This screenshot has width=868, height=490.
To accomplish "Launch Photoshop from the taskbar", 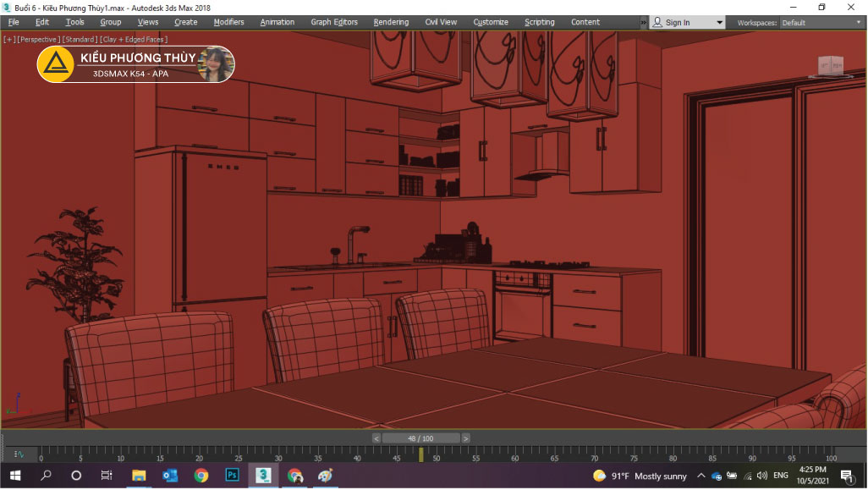I will click(232, 476).
